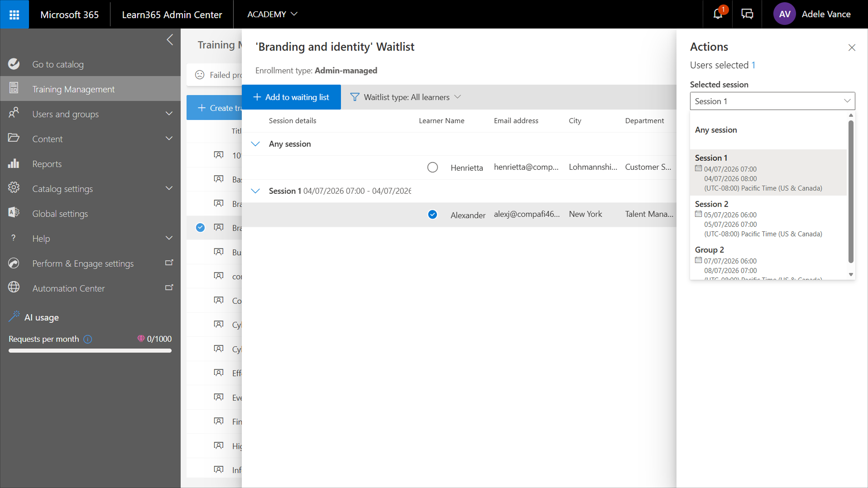The image size is (868, 488).
Task: Close the Actions panel
Action: click(852, 48)
